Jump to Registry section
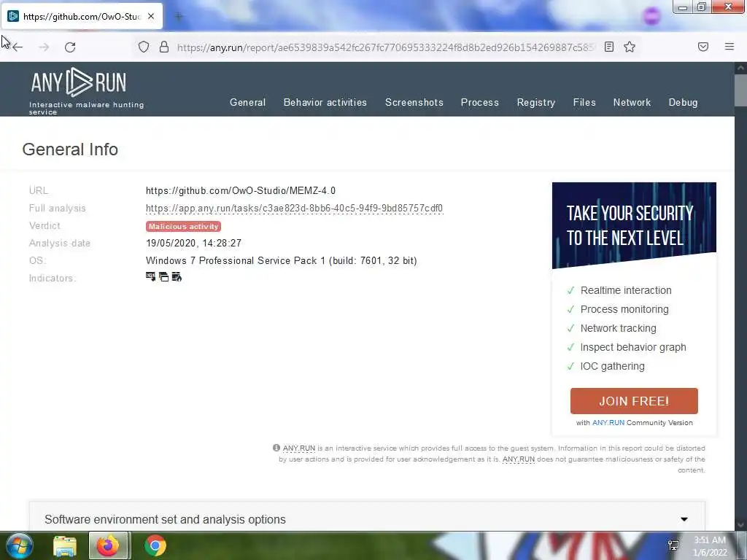Viewport: 747px width, 560px height. click(536, 102)
